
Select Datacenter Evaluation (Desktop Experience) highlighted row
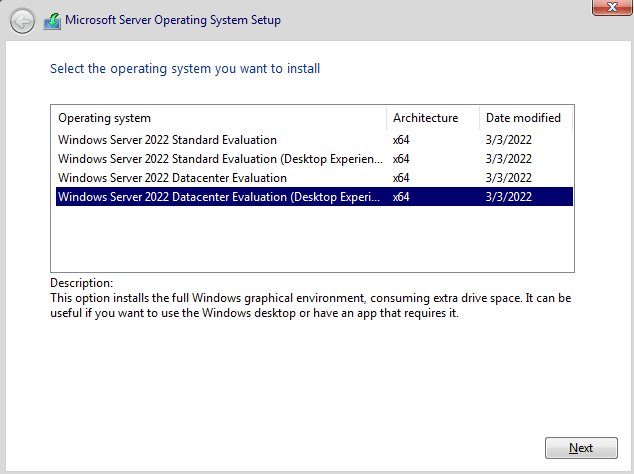point(314,197)
